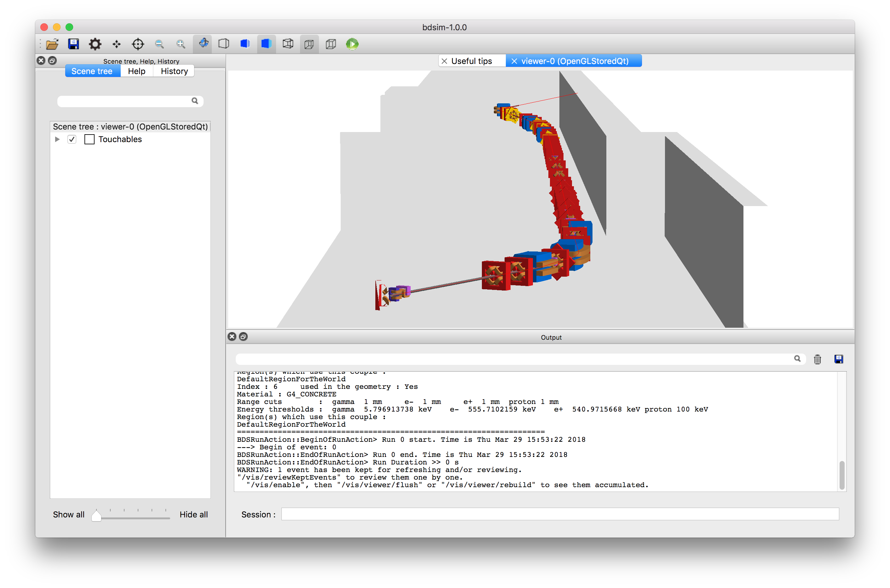Close the Useful tips tab

(444, 61)
